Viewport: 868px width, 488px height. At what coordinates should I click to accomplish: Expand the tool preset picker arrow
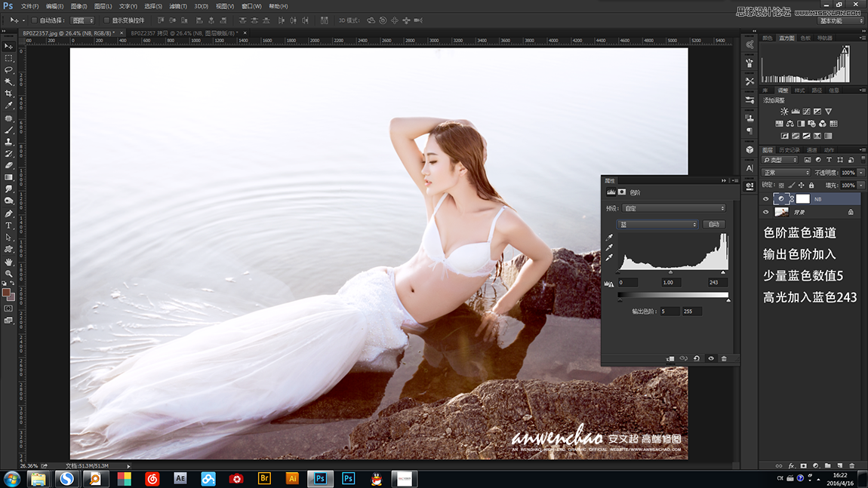pos(23,20)
